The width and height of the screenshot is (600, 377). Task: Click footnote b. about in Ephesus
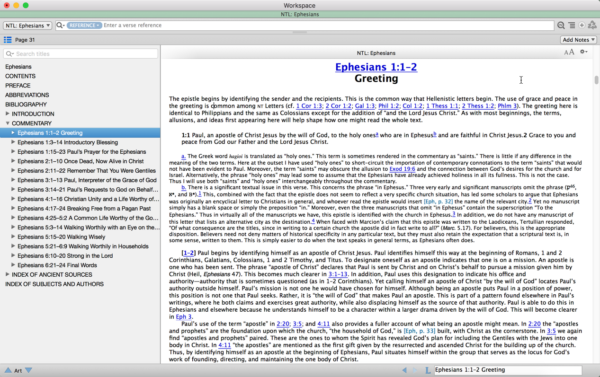point(183,187)
